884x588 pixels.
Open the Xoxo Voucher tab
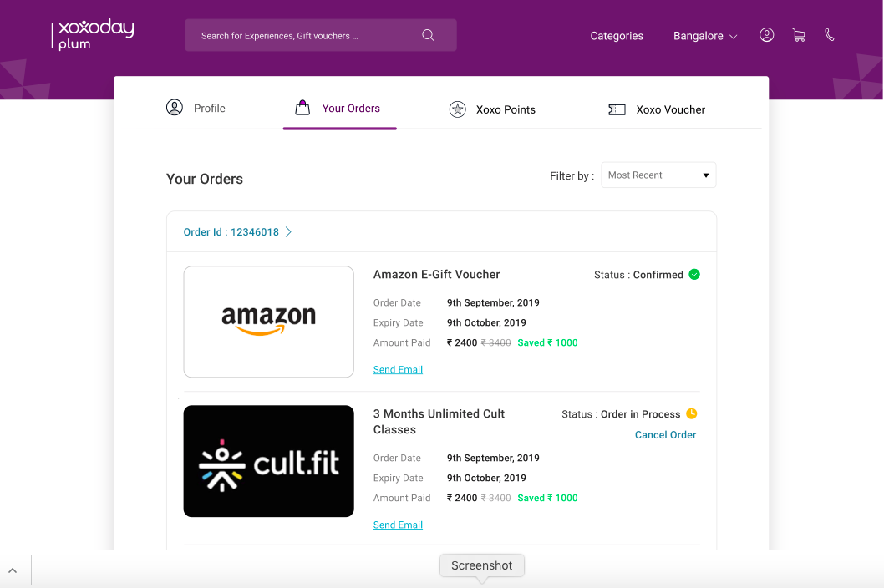point(657,109)
